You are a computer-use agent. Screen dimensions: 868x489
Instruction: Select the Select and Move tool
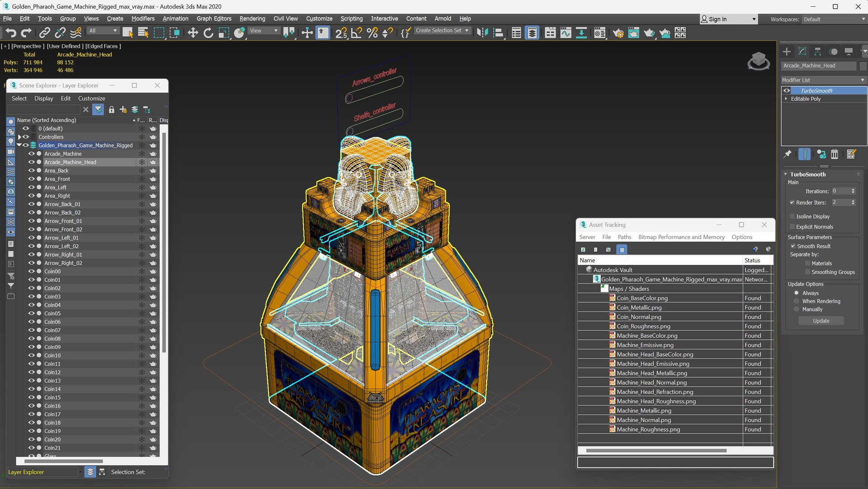pyautogui.click(x=193, y=33)
